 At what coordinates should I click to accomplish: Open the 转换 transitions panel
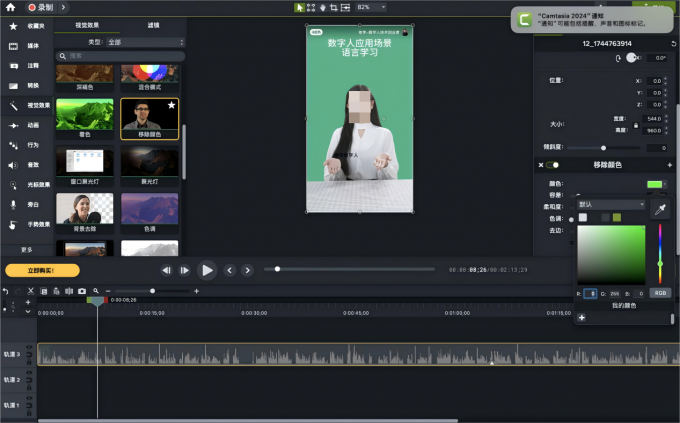point(27,85)
